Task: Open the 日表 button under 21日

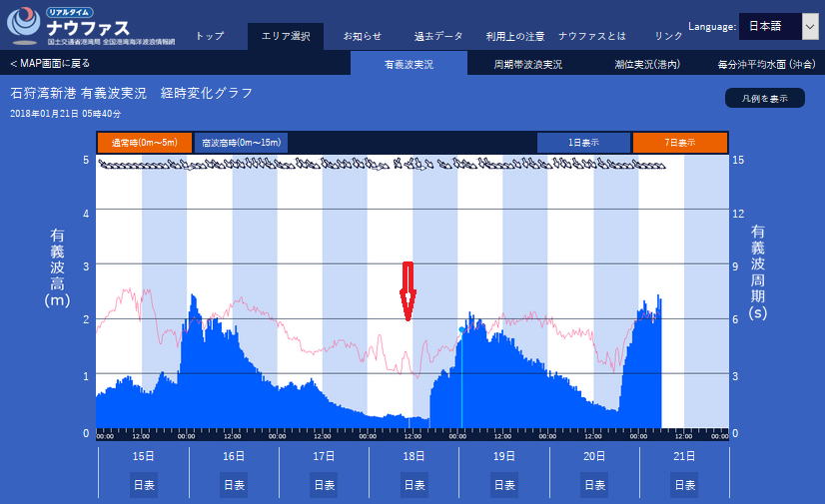Action: tap(684, 485)
